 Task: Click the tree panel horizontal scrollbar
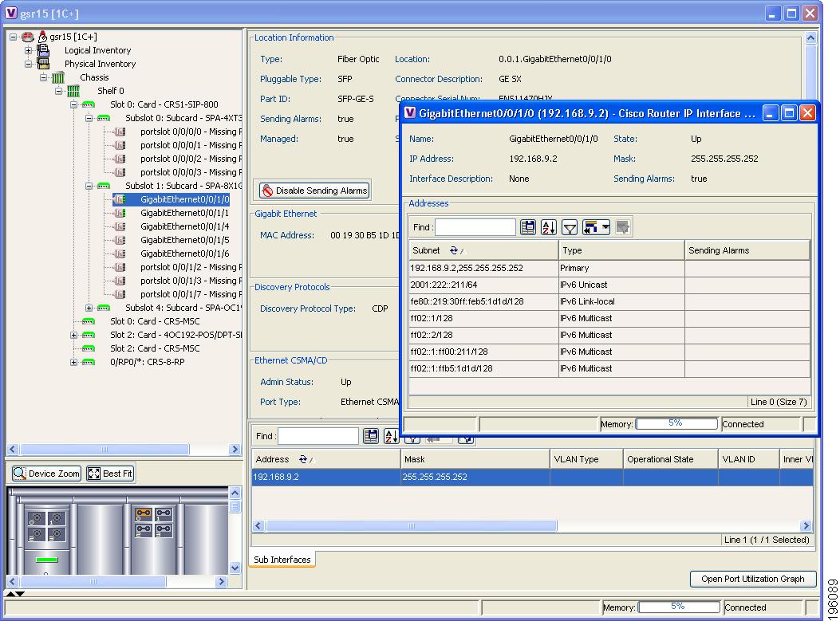pos(105,449)
